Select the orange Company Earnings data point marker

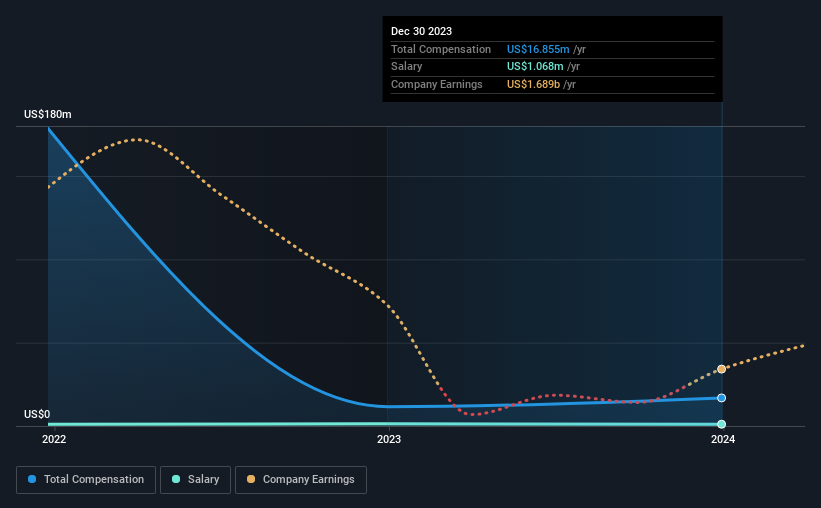click(x=722, y=369)
